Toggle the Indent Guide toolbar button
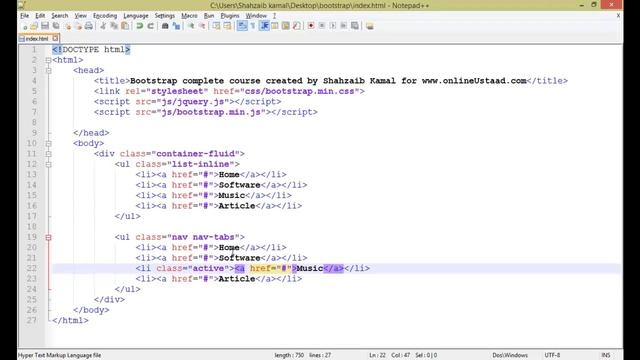The image size is (640, 360). click(264, 26)
